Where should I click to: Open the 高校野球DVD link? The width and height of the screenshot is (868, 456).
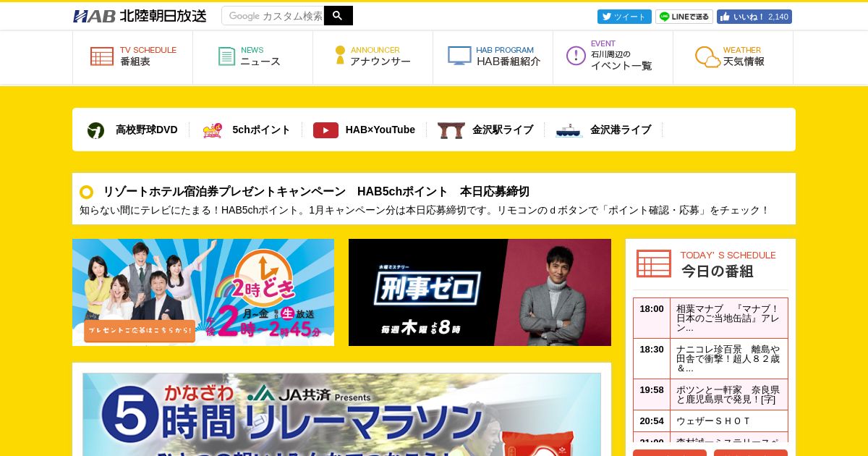click(147, 130)
